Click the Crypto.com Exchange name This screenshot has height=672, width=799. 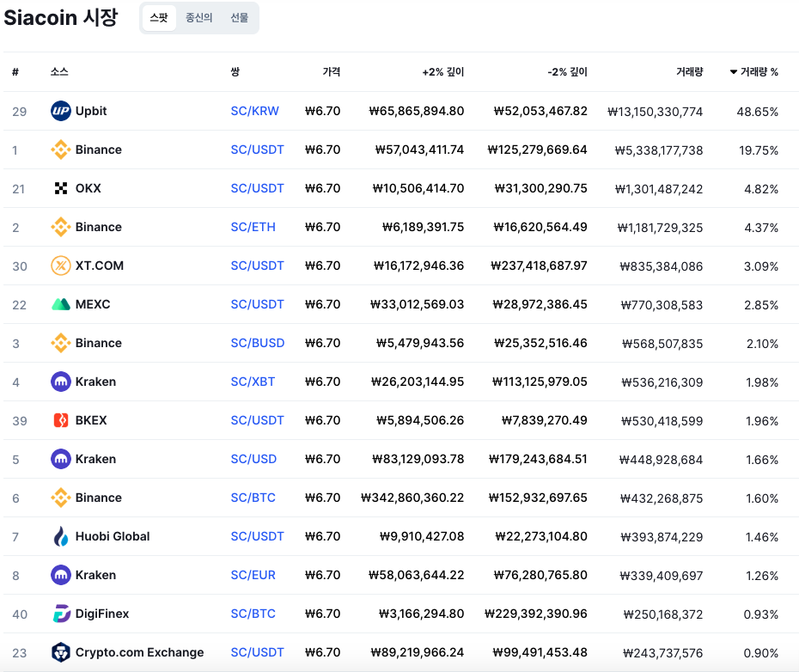tap(140, 652)
